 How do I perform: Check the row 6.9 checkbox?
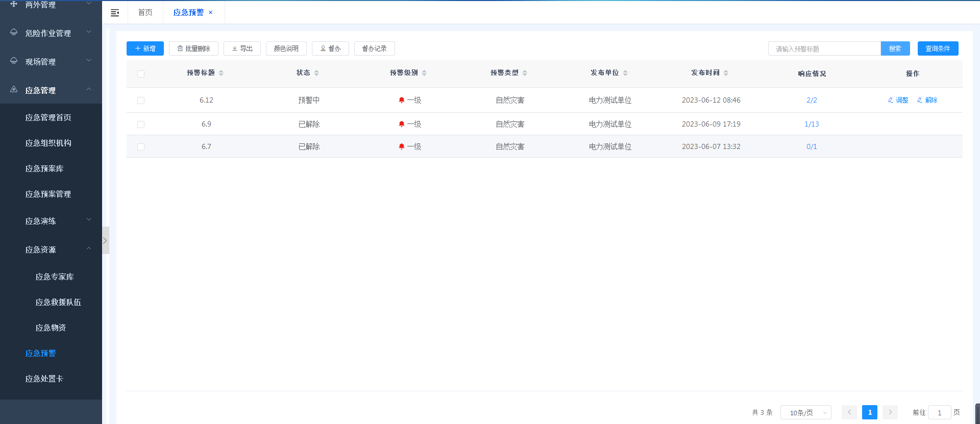point(141,124)
